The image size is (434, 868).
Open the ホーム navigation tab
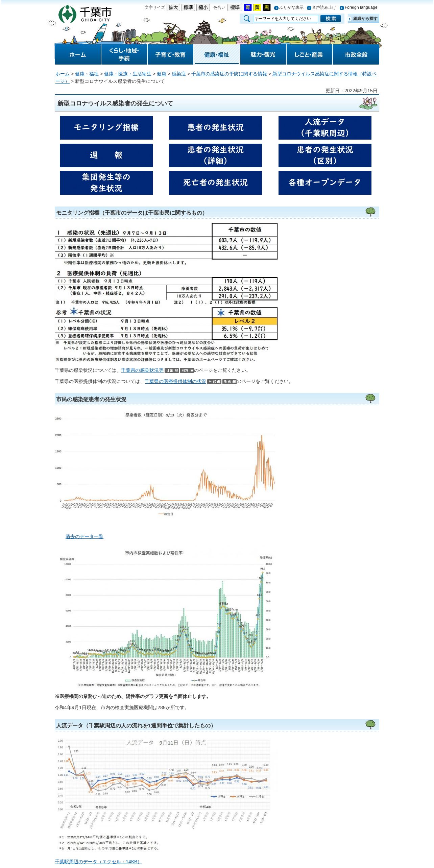78,54
